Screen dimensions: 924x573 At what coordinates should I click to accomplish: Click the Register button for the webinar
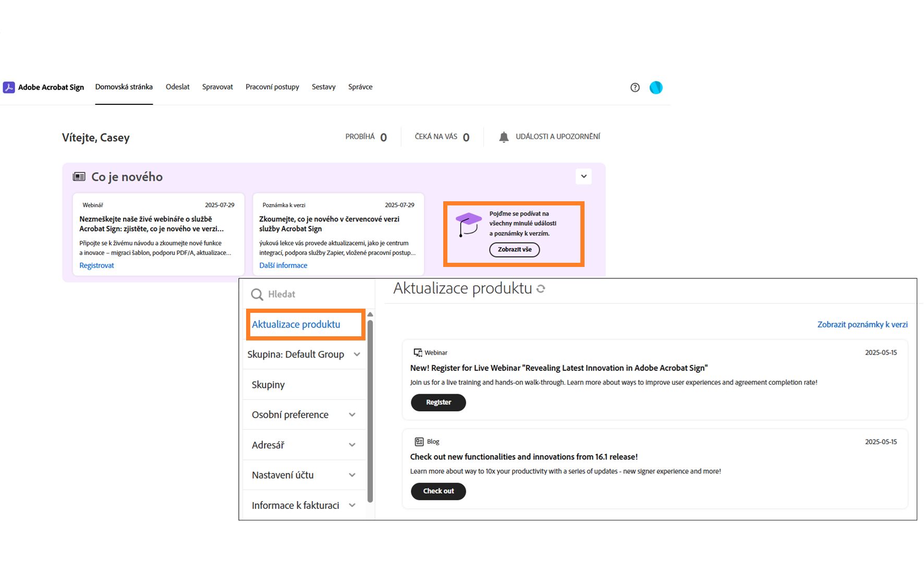tap(439, 403)
